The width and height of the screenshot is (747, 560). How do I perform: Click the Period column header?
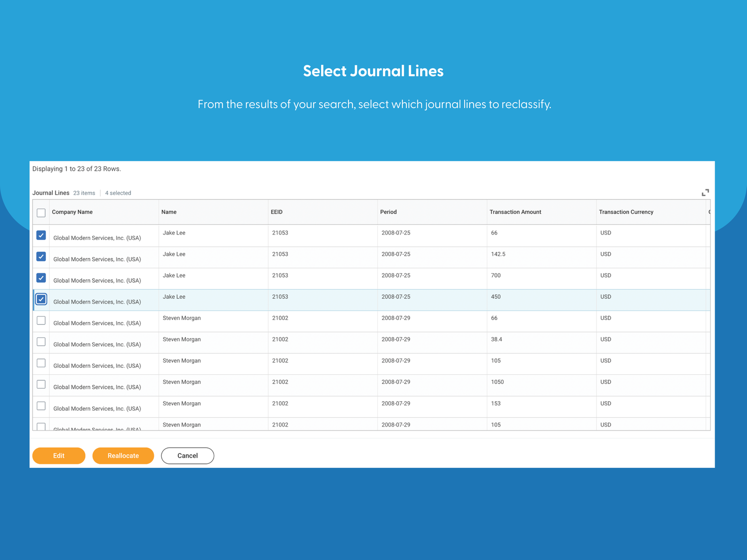point(388,212)
